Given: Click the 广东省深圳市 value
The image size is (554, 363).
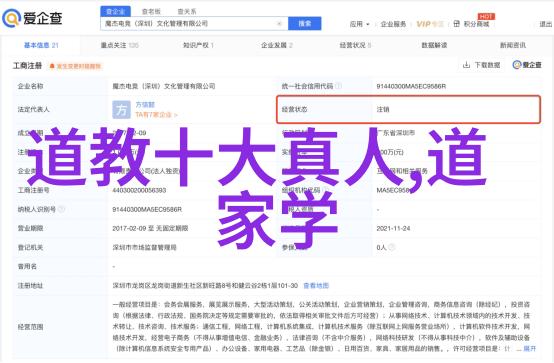Looking at the screenshot, I should pyautogui.click(x=395, y=133).
